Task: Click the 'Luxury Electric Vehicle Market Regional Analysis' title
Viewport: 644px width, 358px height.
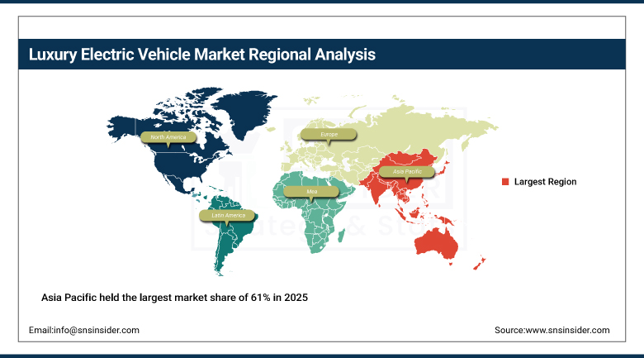Action: coord(201,55)
